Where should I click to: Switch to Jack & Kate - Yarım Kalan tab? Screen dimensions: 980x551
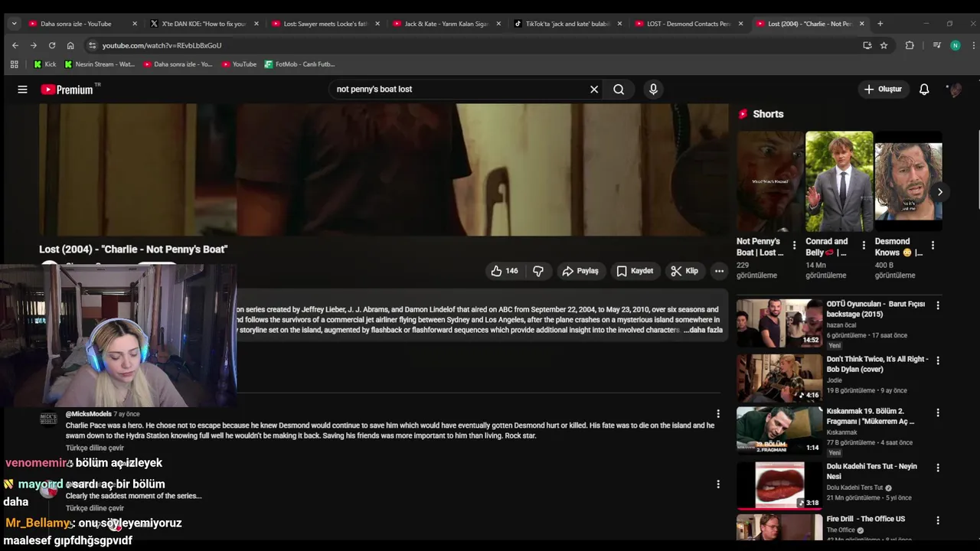(446, 24)
